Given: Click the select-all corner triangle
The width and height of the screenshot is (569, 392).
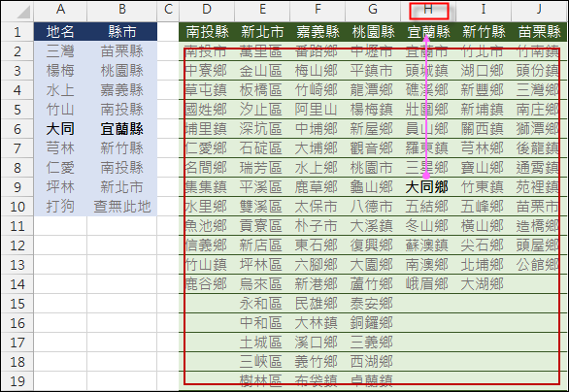Looking at the screenshot, I should tap(23, 12).
